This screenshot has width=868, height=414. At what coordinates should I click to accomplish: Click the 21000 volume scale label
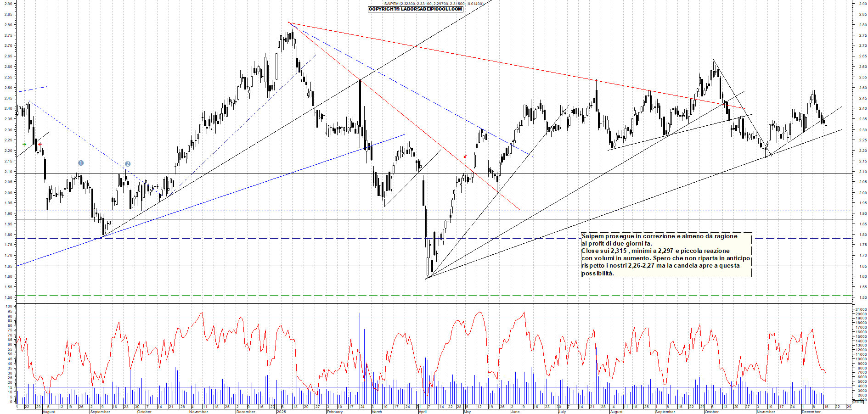coord(861,310)
